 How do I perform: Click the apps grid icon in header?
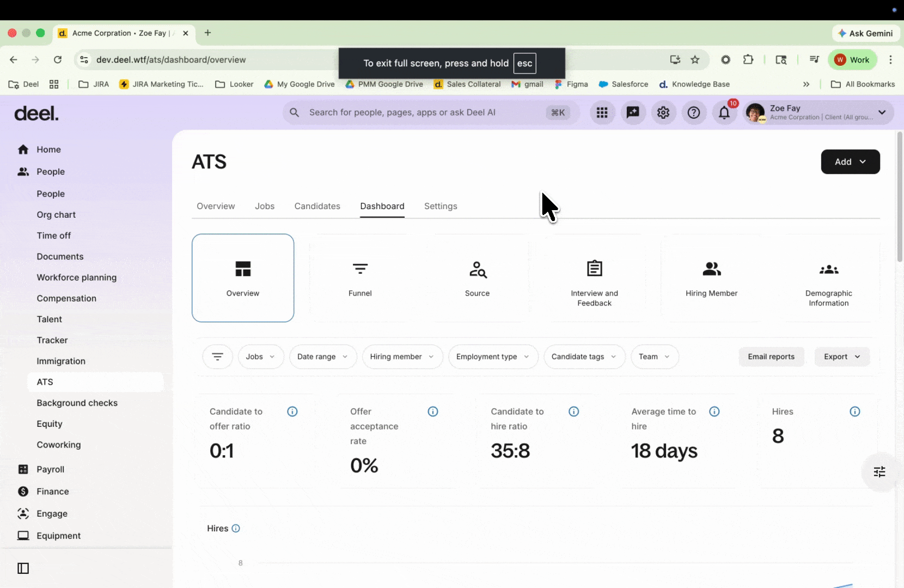coord(602,113)
